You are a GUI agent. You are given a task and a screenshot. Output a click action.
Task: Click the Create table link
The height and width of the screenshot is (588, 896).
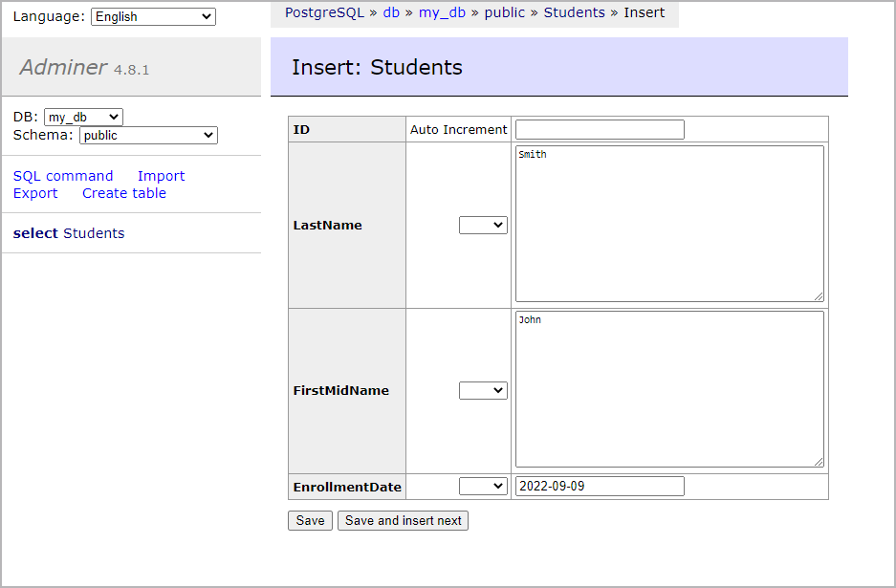(x=124, y=193)
